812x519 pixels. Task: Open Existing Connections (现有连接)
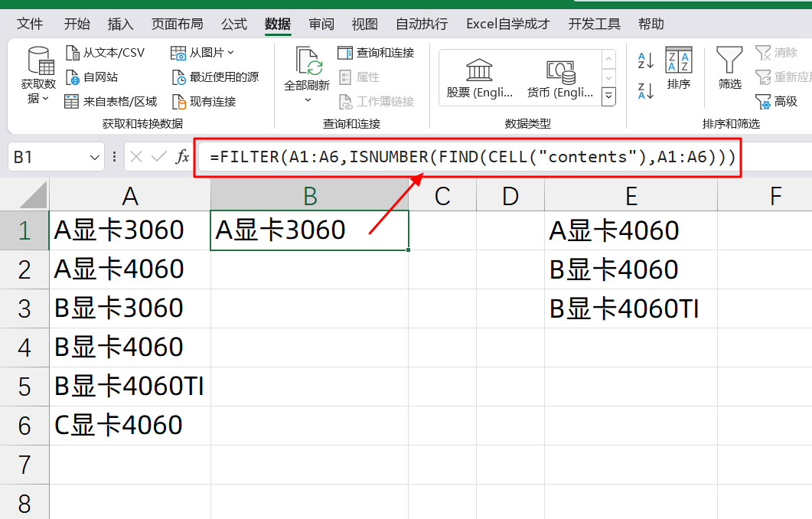204,102
